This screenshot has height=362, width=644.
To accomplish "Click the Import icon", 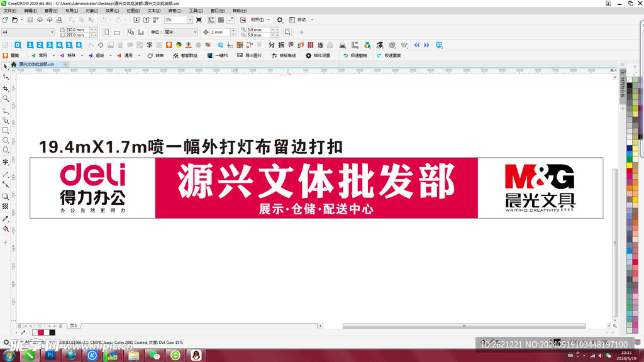I will (x=136, y=19).
